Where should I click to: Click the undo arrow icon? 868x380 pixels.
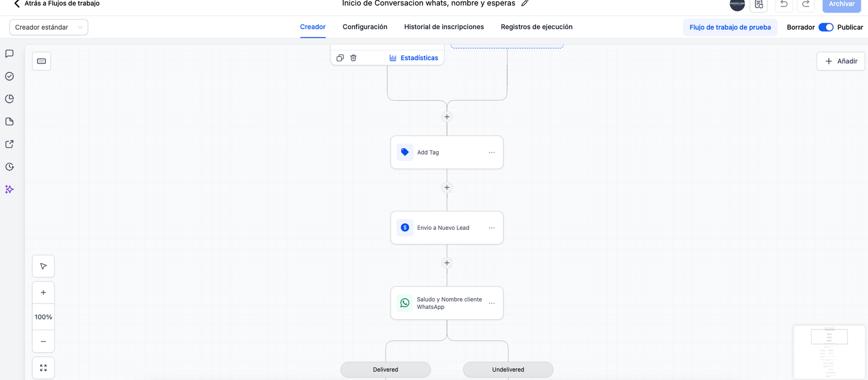click(784, 4)
